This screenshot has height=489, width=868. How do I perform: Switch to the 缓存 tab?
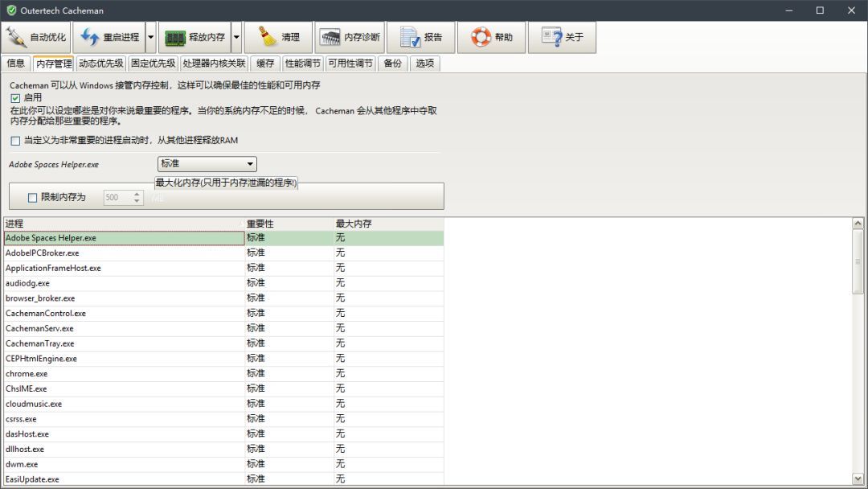(x=266, y=63)
